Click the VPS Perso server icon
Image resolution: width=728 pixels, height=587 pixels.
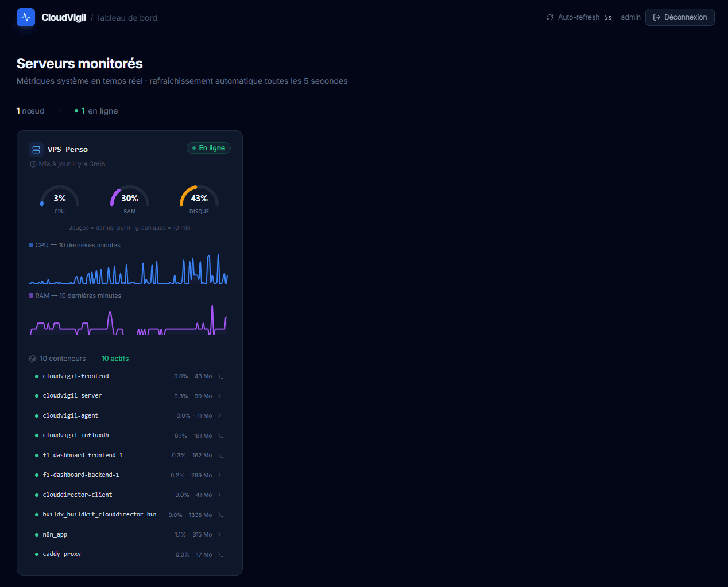pyautogui.click(x=36, y=150)
